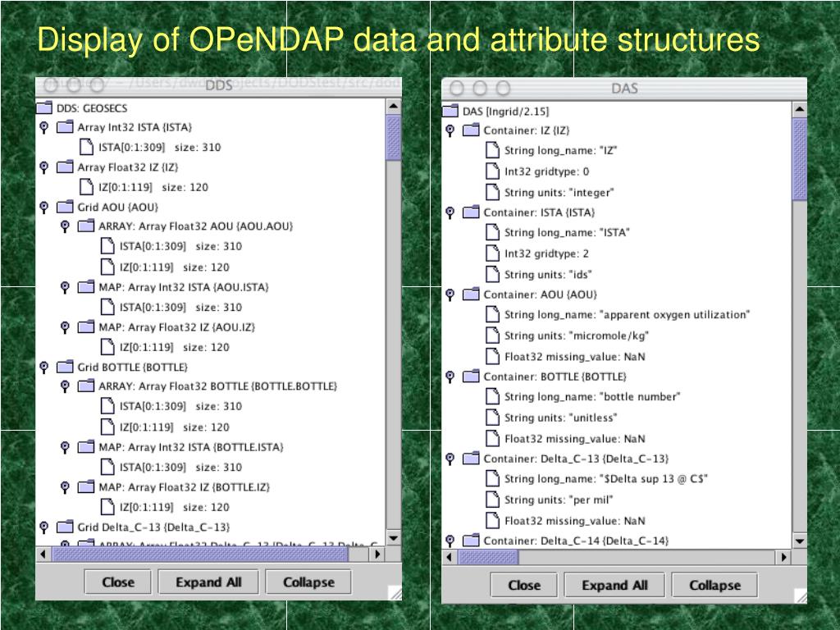
Task: Select String units: "integer" row
Action: tap(559, 192)
